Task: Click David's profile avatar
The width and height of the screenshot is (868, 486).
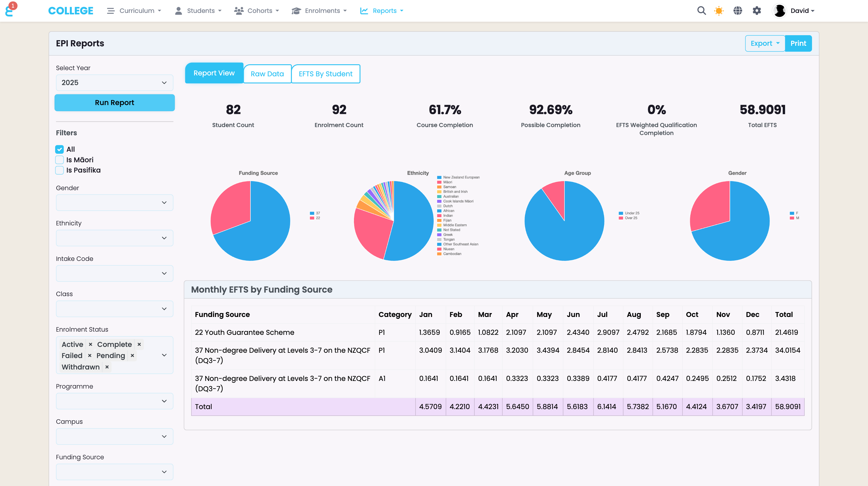Action: [779, 11]
